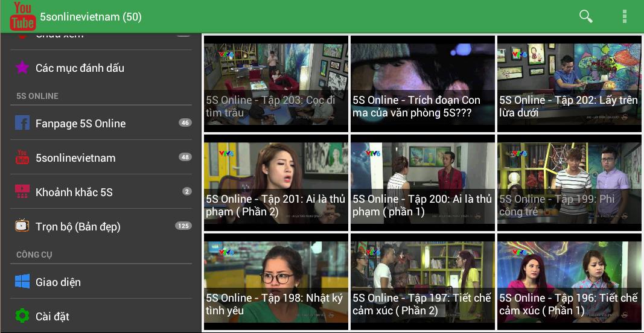The width and height of the screenshot is (644, 333).
Task: Play Tập 203: Cọc đi tìm trâu
Action: (x=276, y=84)
